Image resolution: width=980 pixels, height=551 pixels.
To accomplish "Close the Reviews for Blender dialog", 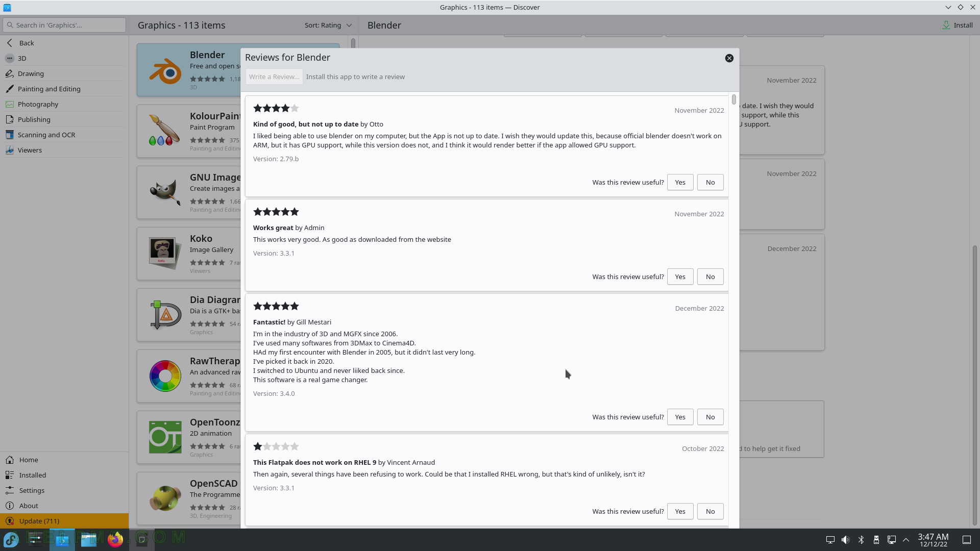I will (729, 58).
